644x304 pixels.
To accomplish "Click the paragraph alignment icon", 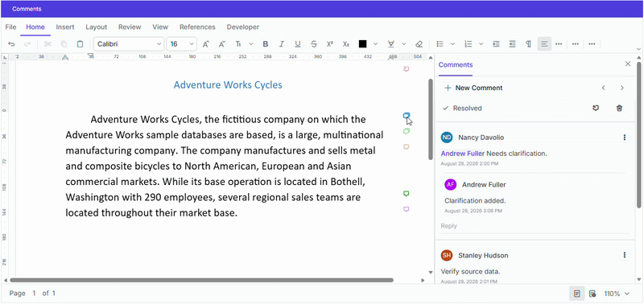I will pos(544,44).
